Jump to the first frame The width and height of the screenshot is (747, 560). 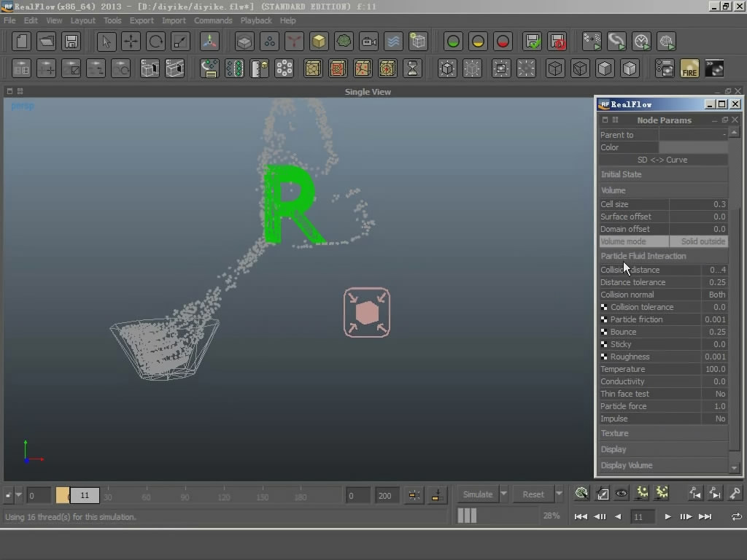tap(581, 517)
